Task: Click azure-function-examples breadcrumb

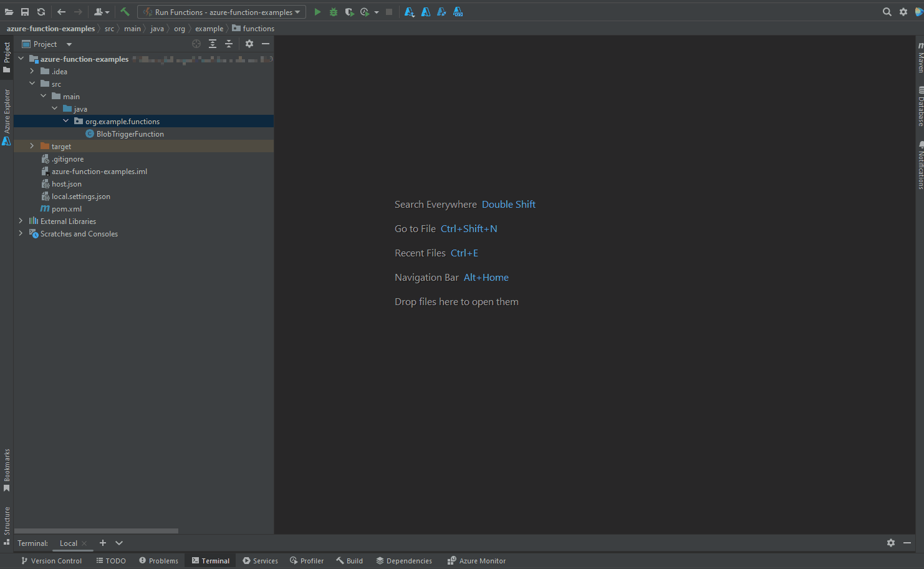Action: tap(51, 29)
